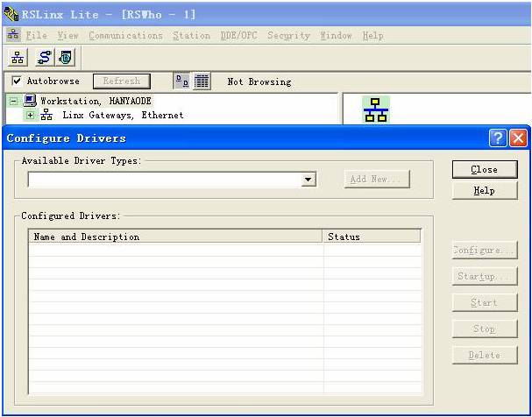This screenshot has width=532, height=417.
Task: Click the Available Driver Types text field
Action: 165,180
